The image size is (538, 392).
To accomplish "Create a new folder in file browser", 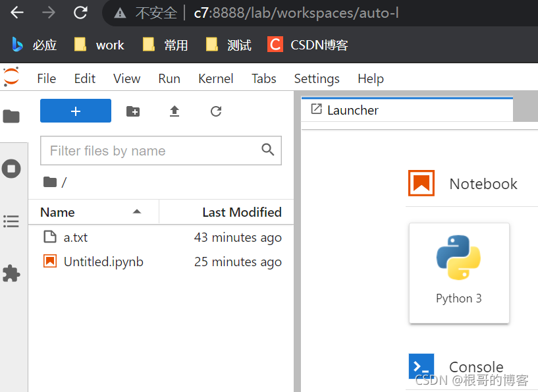I will tap(133, 111).
